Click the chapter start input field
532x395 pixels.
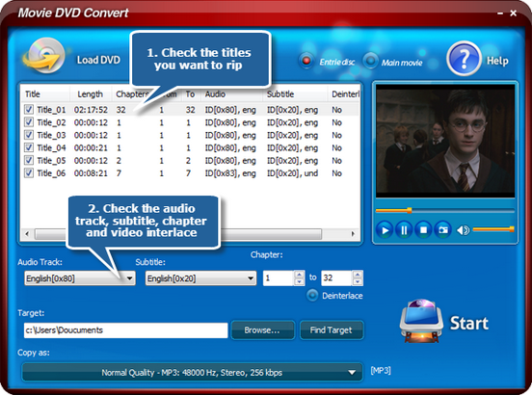tap(279, 278)
